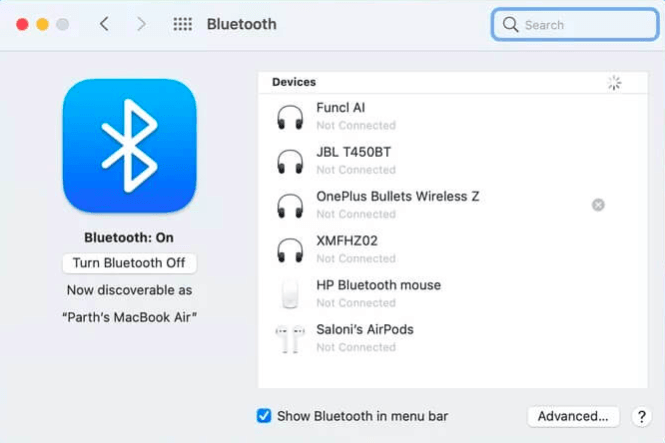665x443 pixels.
Task: Toggle Show Bluetooth in menu bar checkbox
Action: [264, 416]
